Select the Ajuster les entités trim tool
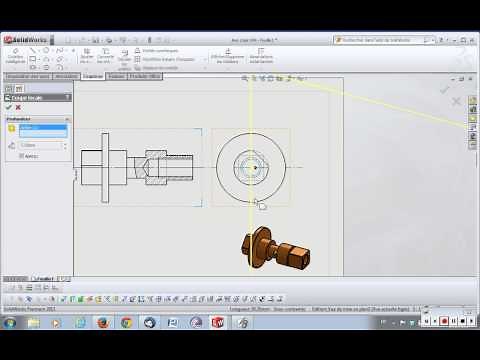Screen dimensions: 480x360 coord(87,56)
